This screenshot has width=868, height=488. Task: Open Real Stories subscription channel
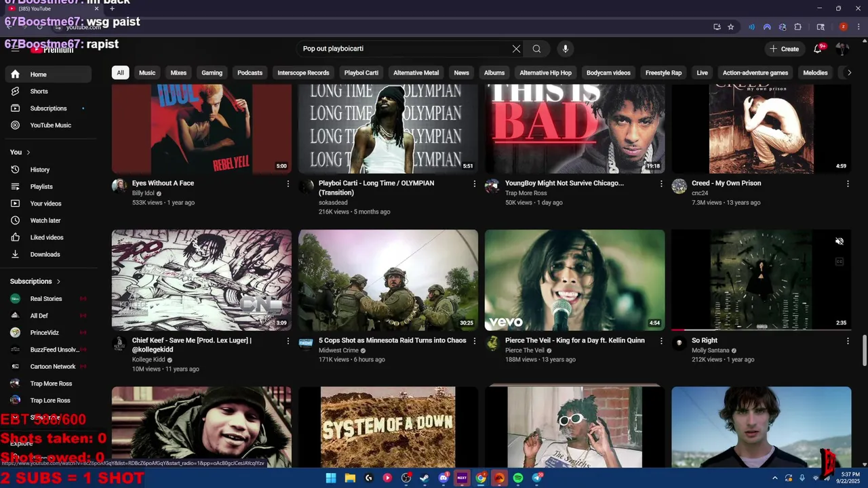click(x=47, y=299)
